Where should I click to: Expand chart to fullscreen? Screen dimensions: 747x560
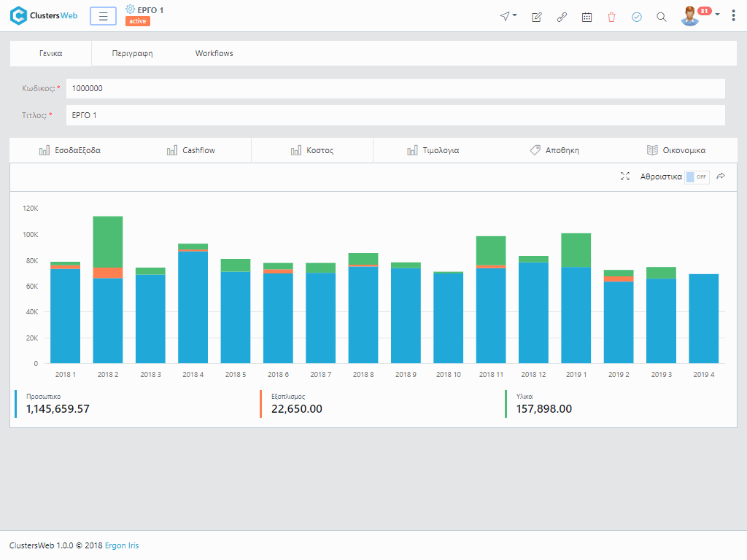point(624,176)
